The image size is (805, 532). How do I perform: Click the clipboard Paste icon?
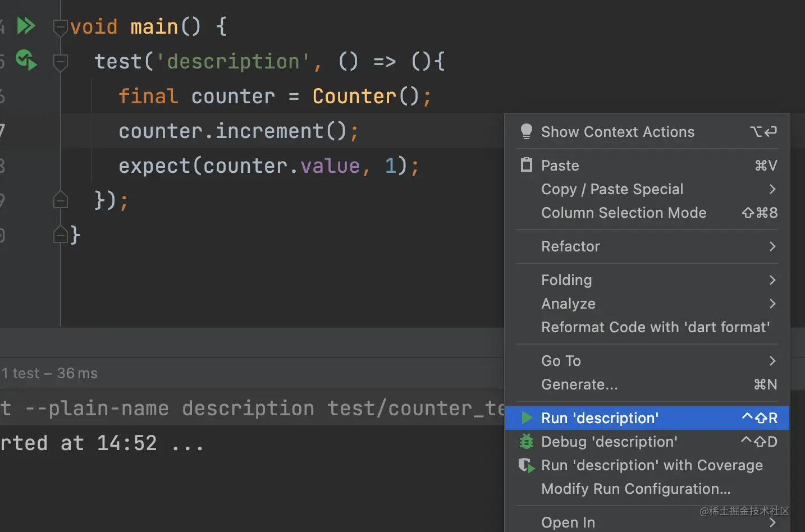(x=527, y=165)
